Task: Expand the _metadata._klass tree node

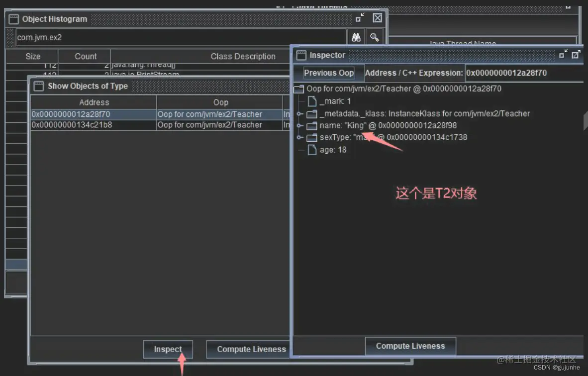Action: pos(299,113)
